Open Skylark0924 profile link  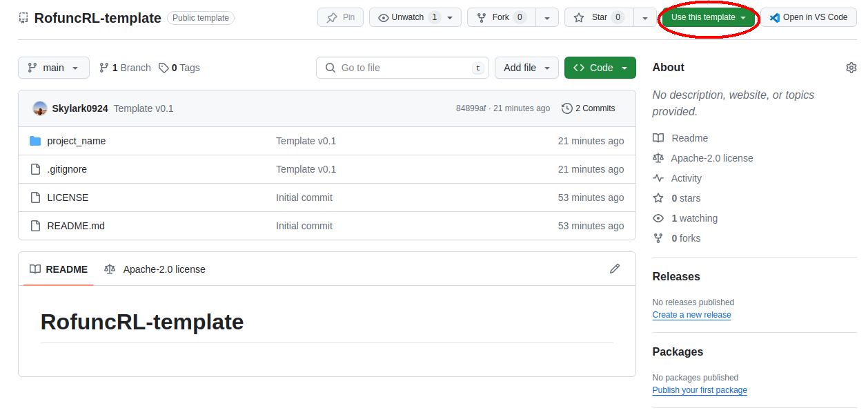coord(80,108)
